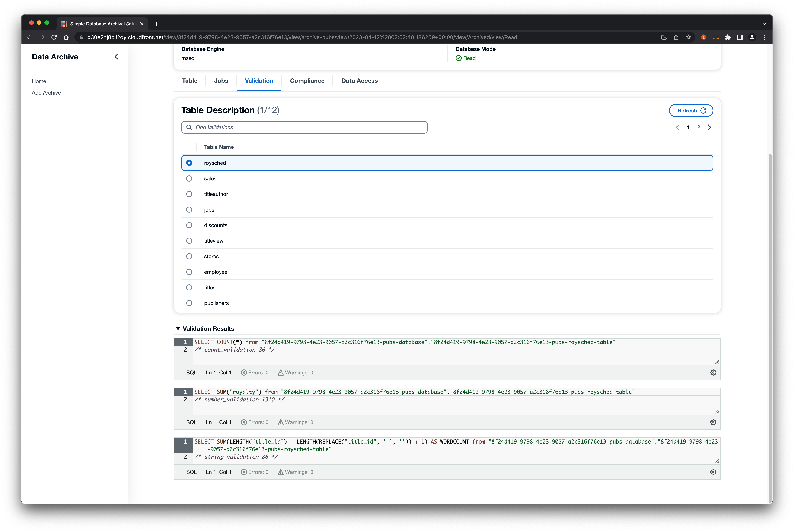The width and height of the screenshot is (794, 532).
Task: Click inside the Find Validations search field
Action: point(304,127)
